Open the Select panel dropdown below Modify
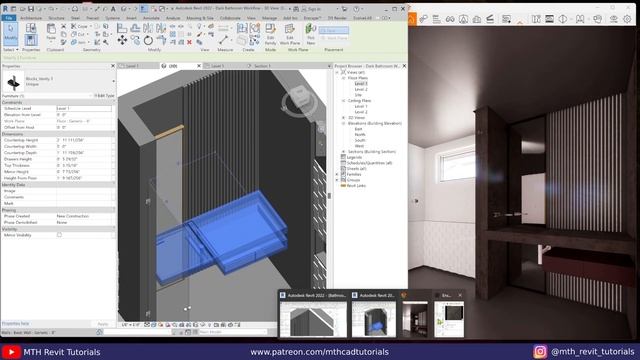 [x=11, y=50]
